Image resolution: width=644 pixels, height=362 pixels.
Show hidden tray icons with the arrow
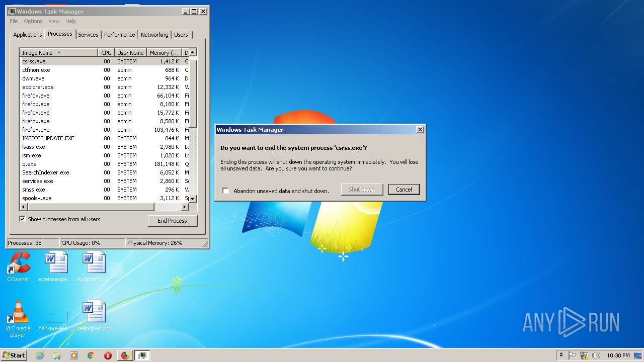[x=561, y=355]
